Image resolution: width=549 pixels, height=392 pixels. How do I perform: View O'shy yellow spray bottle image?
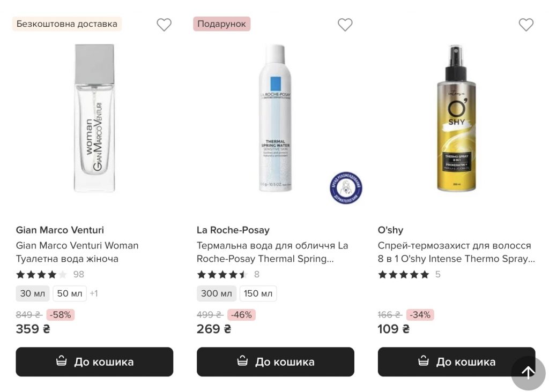click(x=457, y=118)
